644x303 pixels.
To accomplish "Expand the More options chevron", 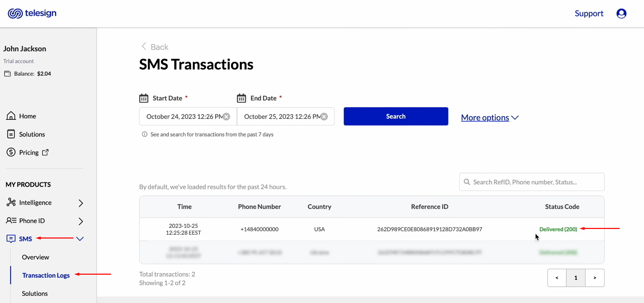I will pyautogui.click(x=515, y=118).
